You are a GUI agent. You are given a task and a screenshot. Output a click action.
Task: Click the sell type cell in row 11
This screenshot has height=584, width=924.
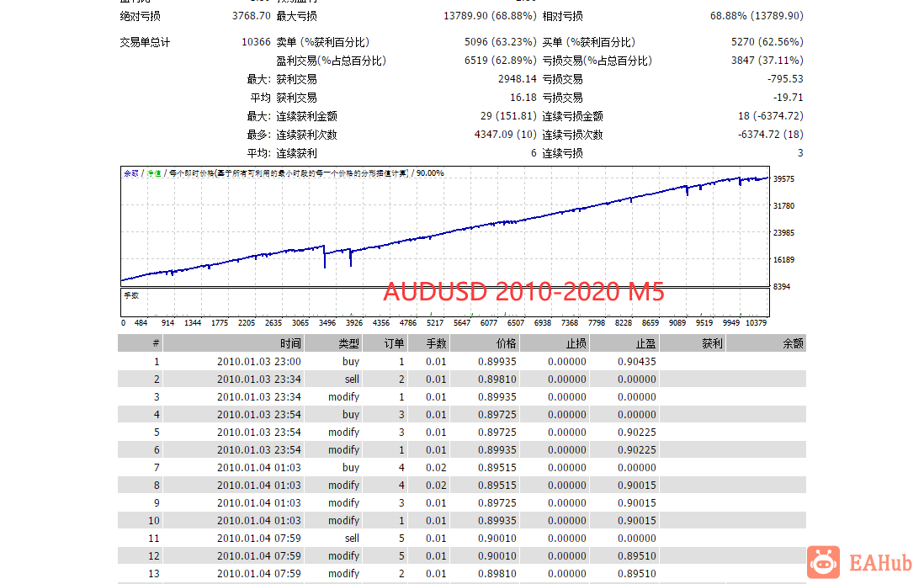[352, 538]
